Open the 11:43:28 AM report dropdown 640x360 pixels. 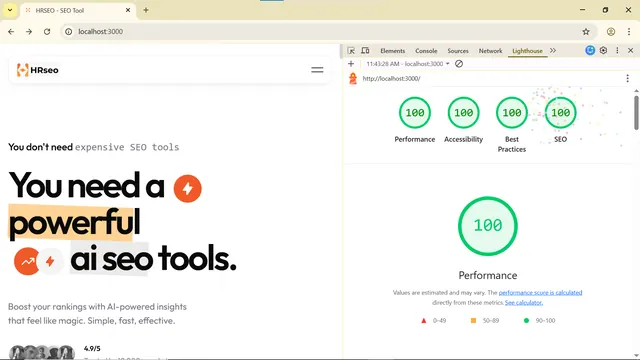click(x=408, y=64)
